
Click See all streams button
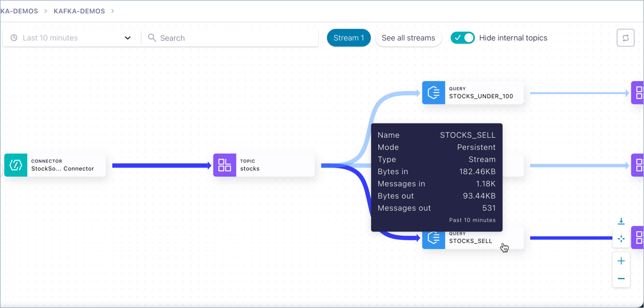[408, 38]
